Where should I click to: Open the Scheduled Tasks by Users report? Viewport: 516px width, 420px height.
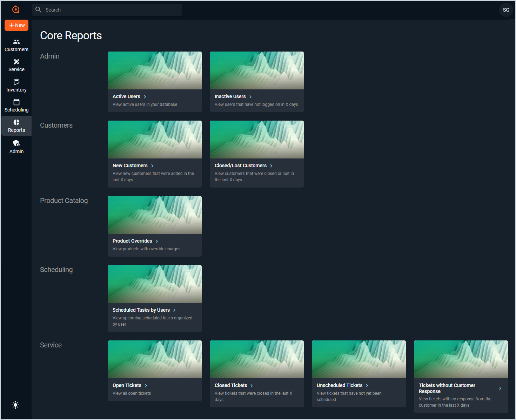(141, 310)
